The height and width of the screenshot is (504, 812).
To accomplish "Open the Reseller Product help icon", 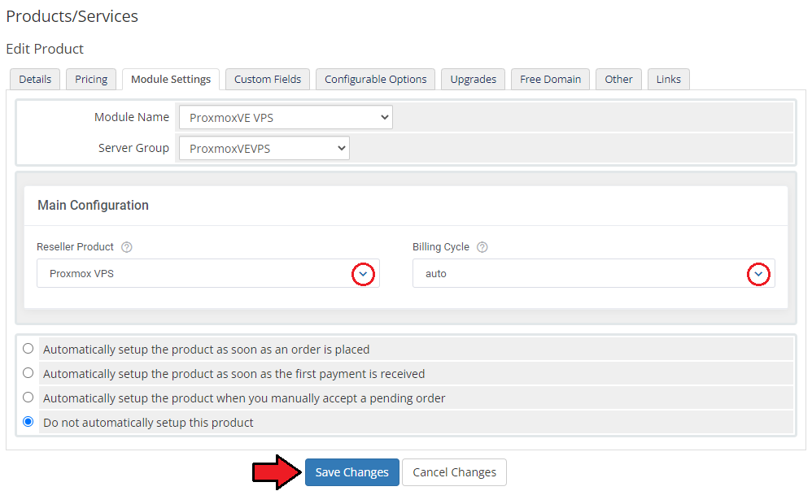I will pos(126,247).
